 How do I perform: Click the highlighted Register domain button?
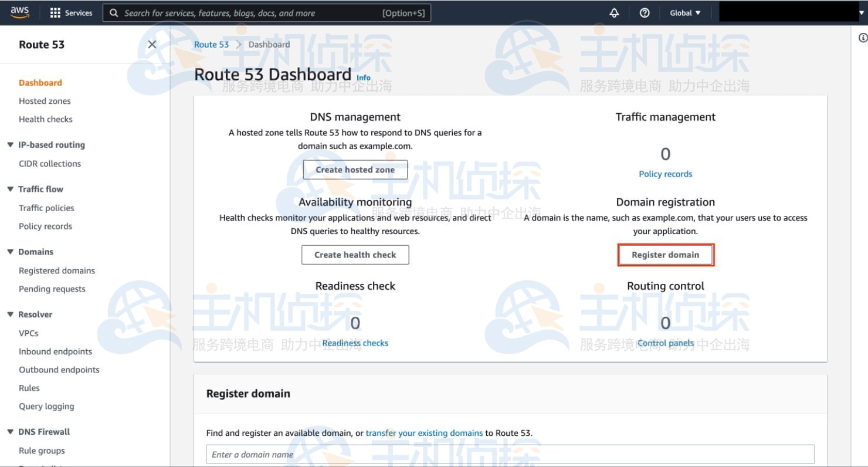point(665,255)
